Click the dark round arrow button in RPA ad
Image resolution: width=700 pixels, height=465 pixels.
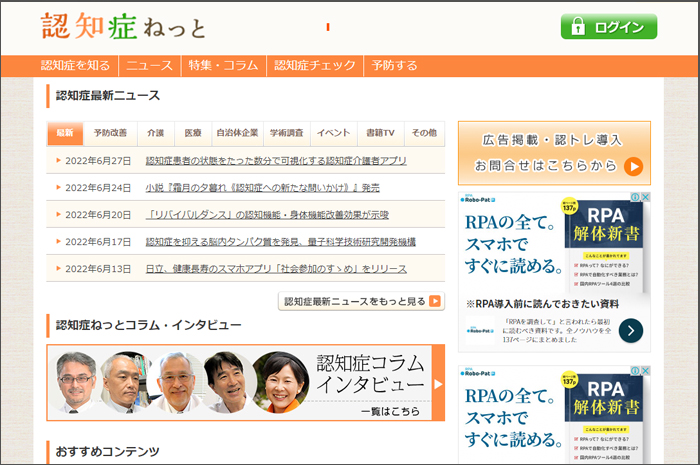(x=631, y=331)
